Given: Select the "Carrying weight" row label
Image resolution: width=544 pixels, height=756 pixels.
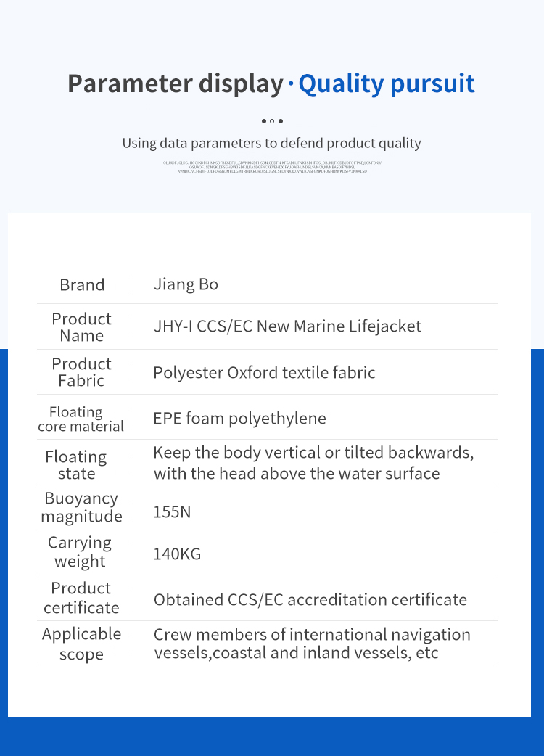Looking at the screenshot, I should (80, 552).
